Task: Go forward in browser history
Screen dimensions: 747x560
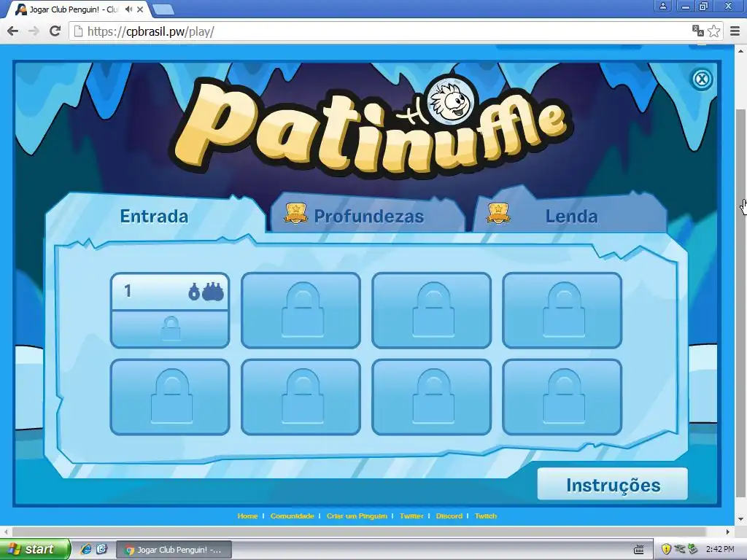Action: (x=34, y=31)
